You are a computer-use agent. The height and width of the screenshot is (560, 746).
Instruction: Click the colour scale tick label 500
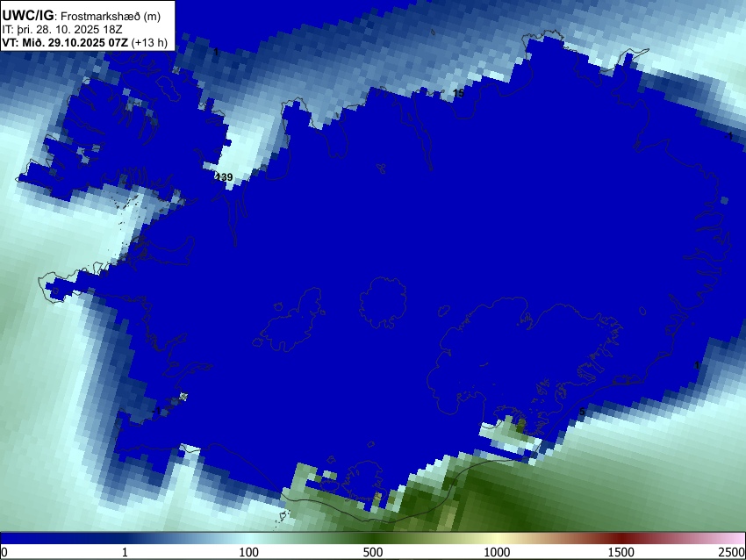[x=373, y=552]
